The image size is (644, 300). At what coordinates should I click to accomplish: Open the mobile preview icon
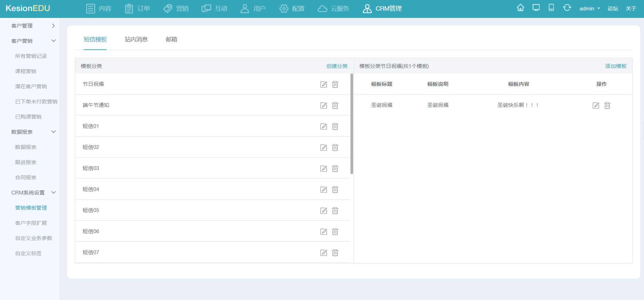click(551, 8)
